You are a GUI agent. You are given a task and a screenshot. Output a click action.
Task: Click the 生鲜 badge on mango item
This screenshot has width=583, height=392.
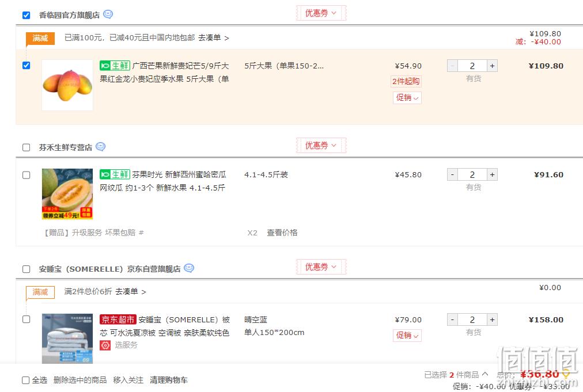tap(115, 66)
